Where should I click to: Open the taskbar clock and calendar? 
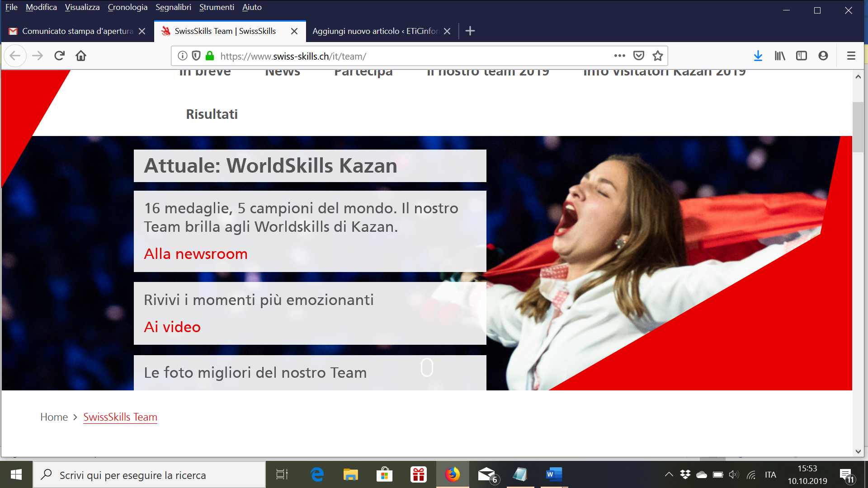pyautogui.click(x=807, y=474)
